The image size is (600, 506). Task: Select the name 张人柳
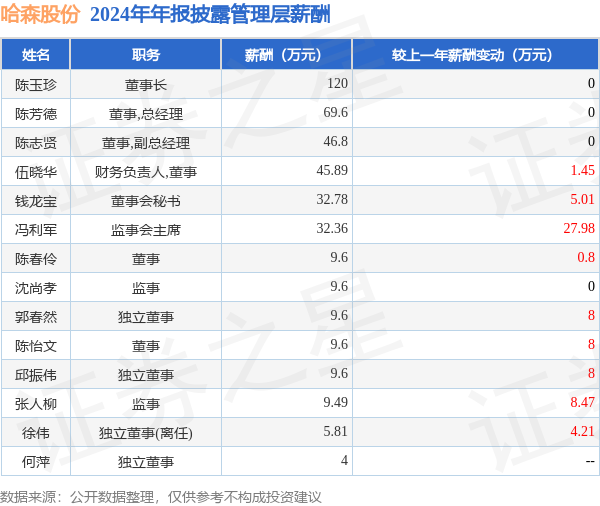tap(36, 404)
